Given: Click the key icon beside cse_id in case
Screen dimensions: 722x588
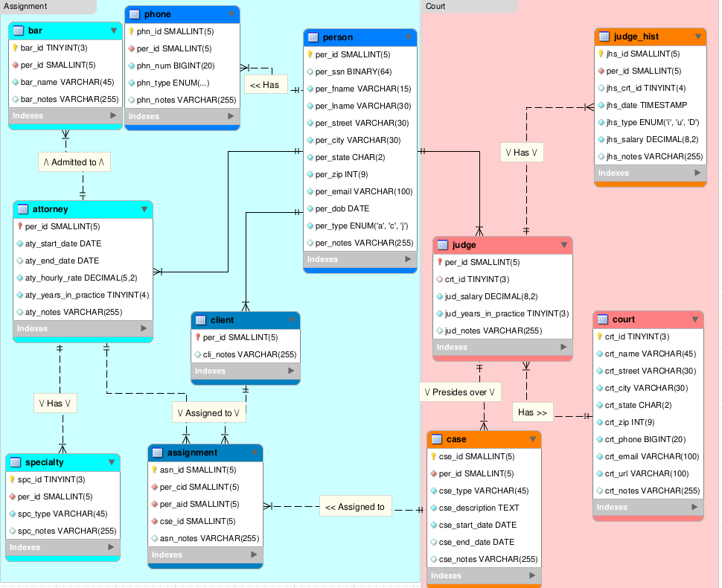Looking at the screenshot, I should click(433, 456).
